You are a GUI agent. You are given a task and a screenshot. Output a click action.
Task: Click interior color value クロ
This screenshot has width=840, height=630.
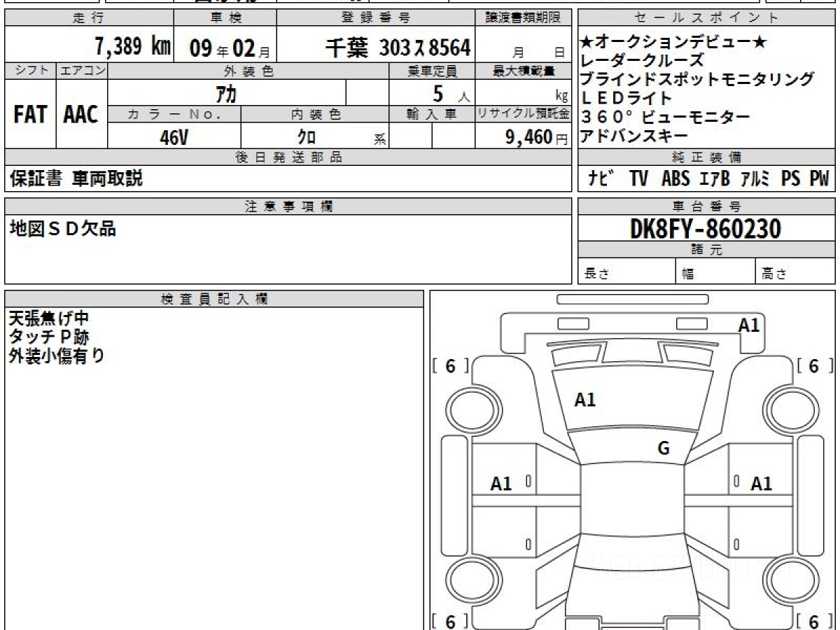(x=307, y=137)
